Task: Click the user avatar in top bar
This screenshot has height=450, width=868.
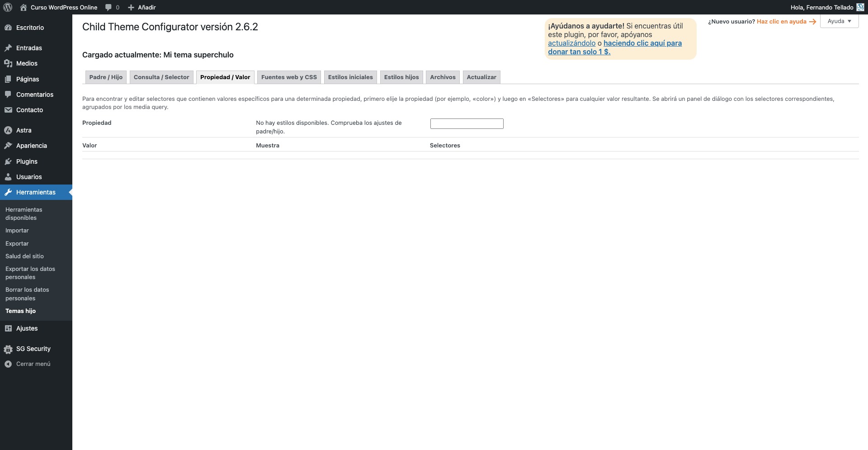Action: pos(860,7)
